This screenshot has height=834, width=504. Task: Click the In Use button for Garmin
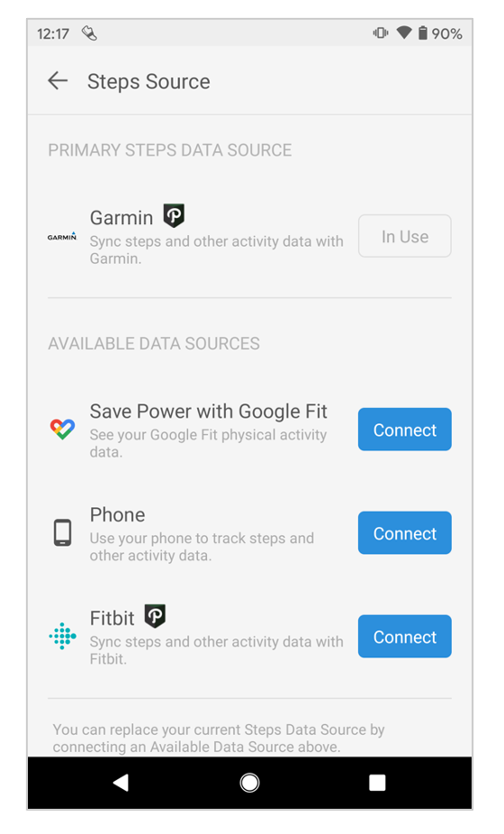click(405, 236)
